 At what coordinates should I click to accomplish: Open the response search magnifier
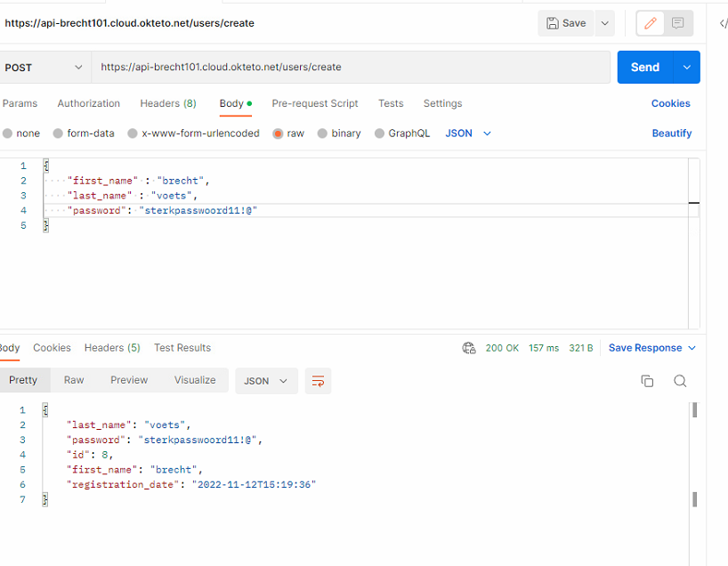click(680, 380)
